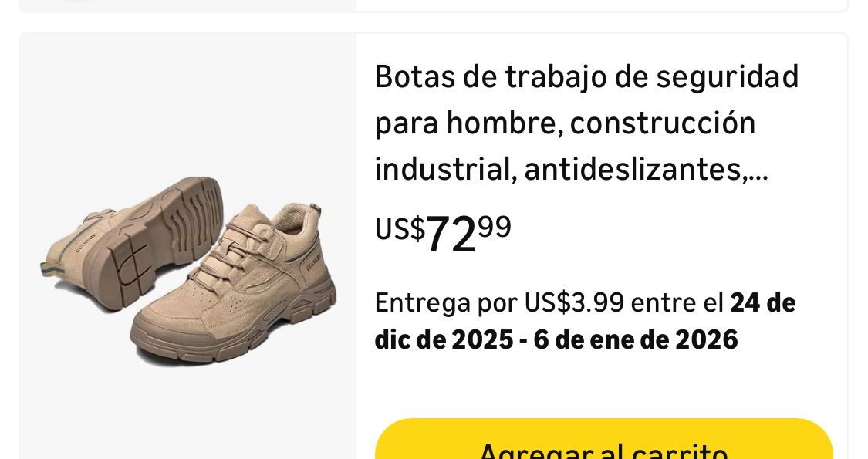
Task: Click the title line para hombre, construcción
Action: [x=566, y=123]
